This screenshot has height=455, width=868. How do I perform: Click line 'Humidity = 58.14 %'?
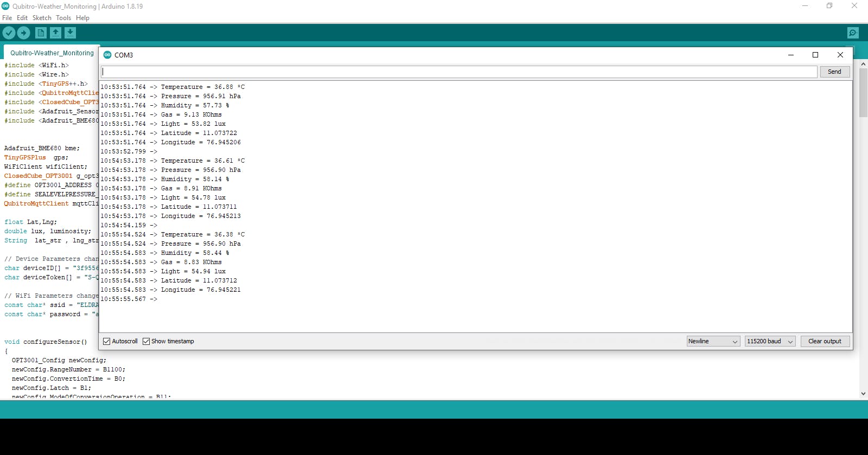coord(195,179)
